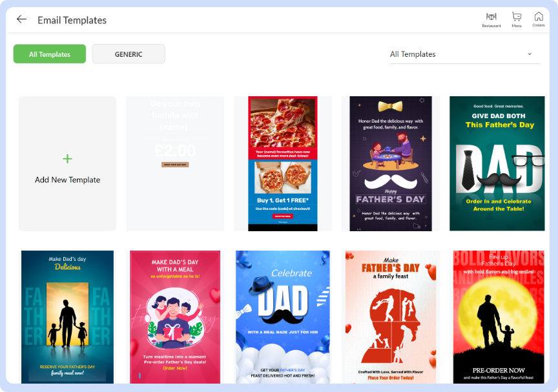Open the Happy Father's Day mustache template

[390, 163]
